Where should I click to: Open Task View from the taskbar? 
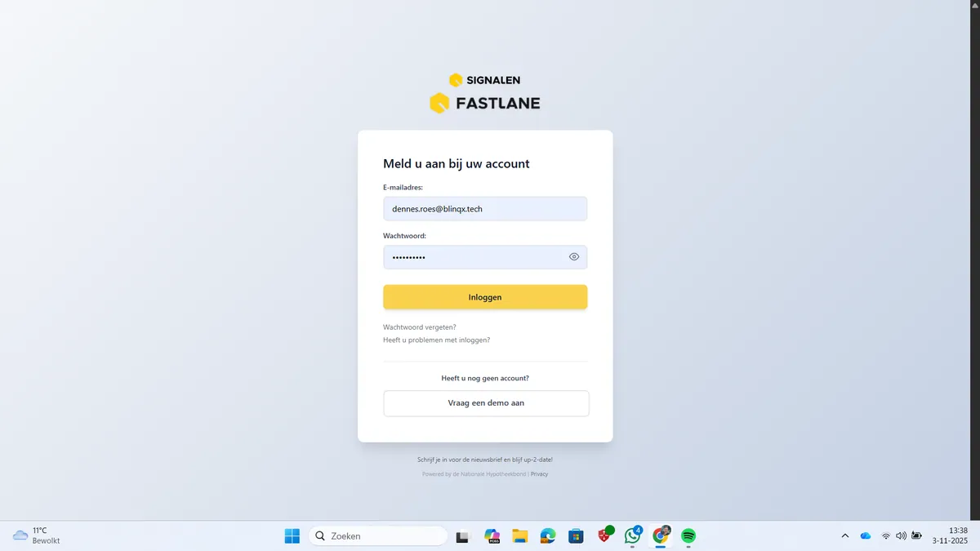pos(464,536)
